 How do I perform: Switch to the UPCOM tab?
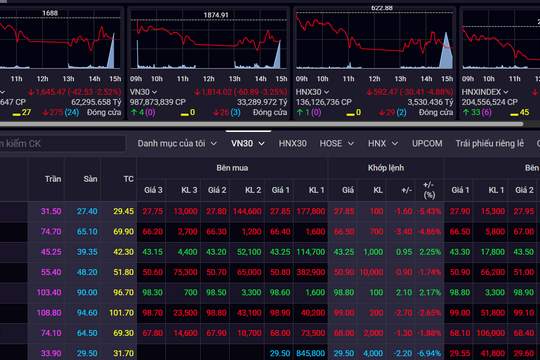tap(427, 143)
